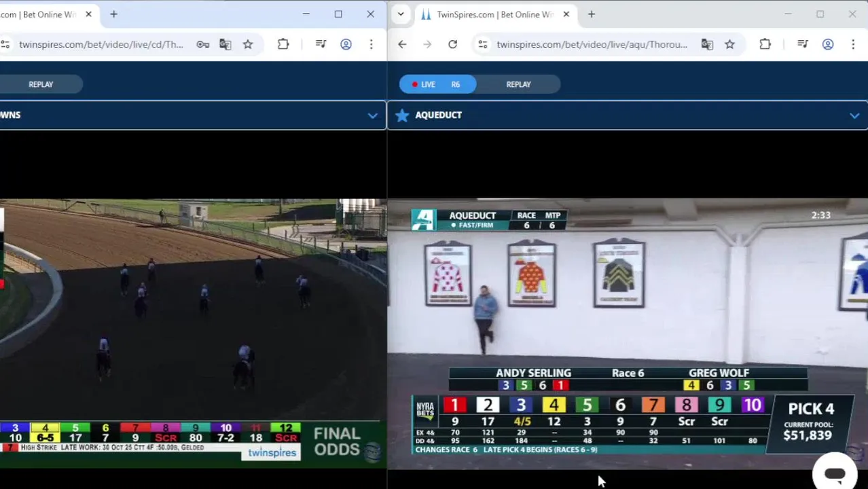The height and width of the screenshot is (489, 868).
Task: Open a new tab in right window
Action: point(591,14)
